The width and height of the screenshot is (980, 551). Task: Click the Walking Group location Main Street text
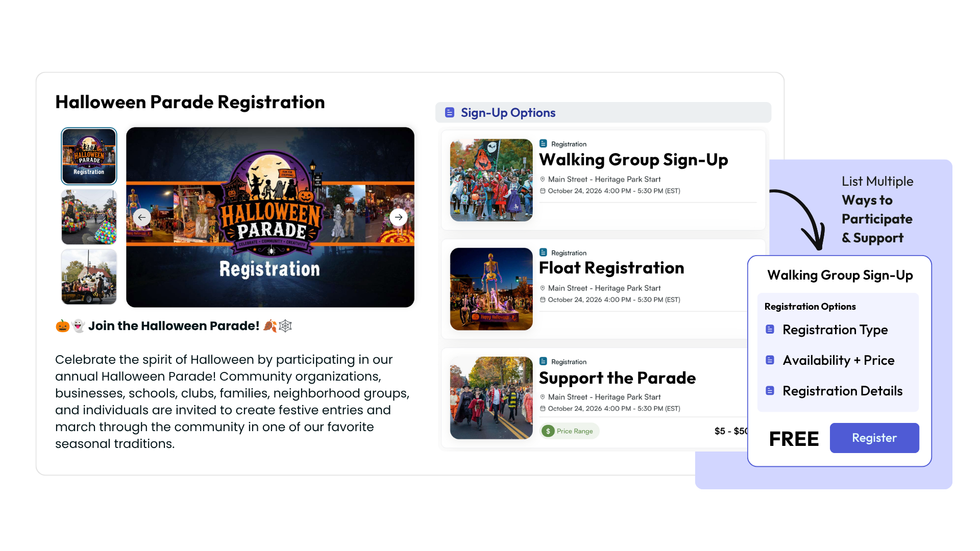point(604,180)
